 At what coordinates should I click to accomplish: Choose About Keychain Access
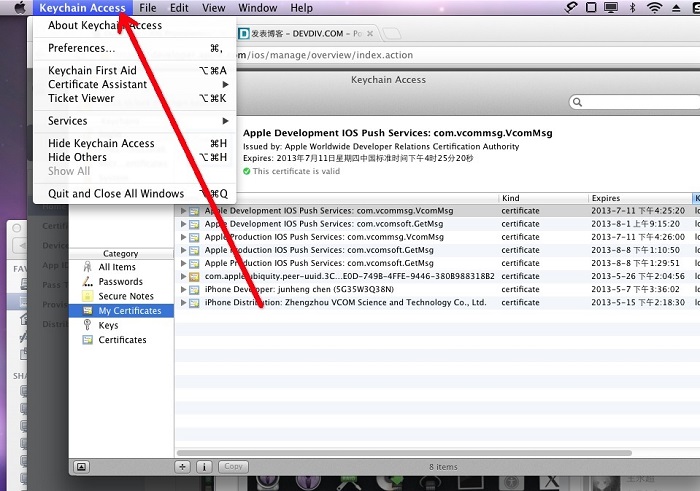click(134, 25)
